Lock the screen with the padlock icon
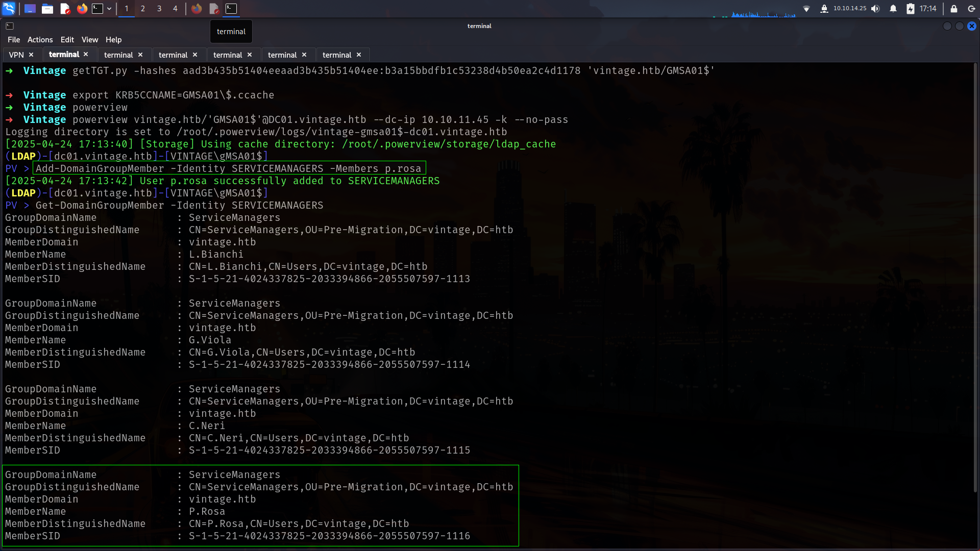Viewport: 980px width, 551px height. tap(953, 8)
